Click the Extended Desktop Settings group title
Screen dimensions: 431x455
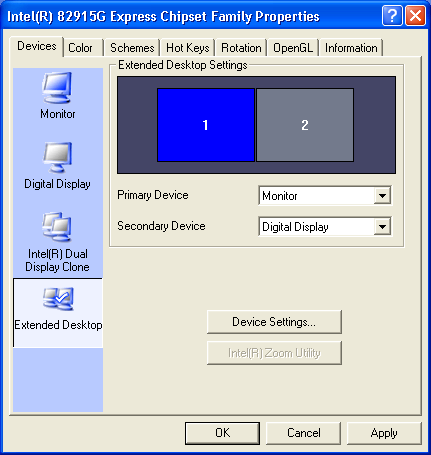183,65
